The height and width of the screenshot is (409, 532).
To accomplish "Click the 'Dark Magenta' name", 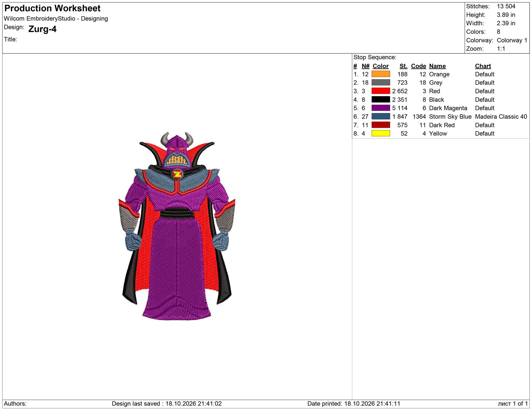I will (448, 108).
